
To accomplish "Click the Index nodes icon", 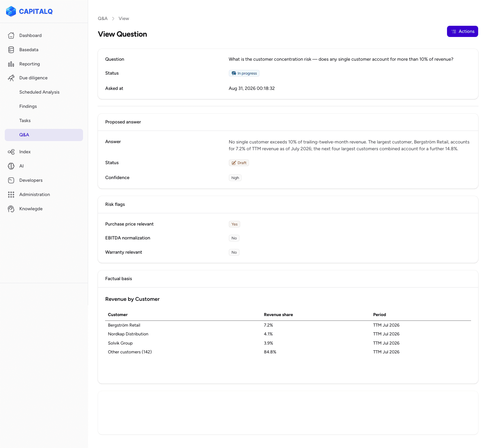I will pyautogui.click(x=11, y=152).
